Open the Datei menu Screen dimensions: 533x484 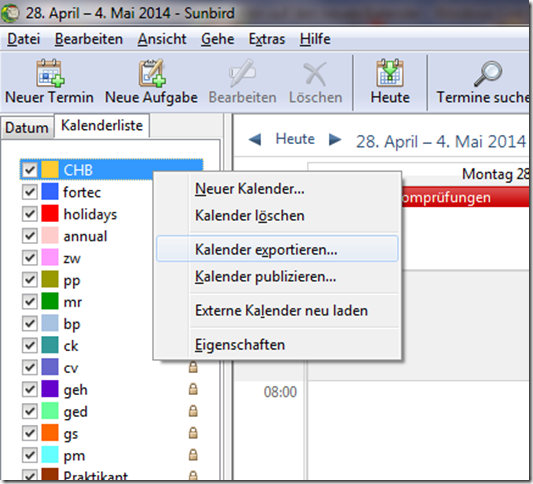click(x=24, y=39)
